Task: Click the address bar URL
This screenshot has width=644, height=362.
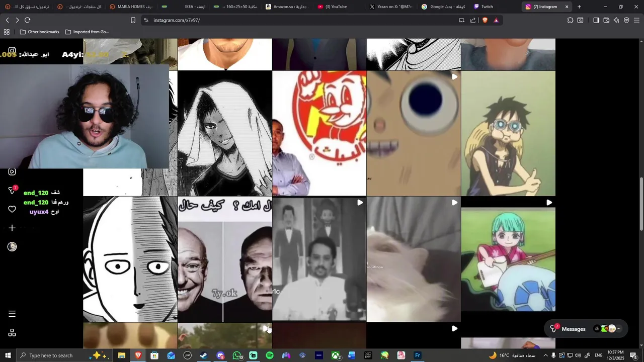Action: click(177, 20)
